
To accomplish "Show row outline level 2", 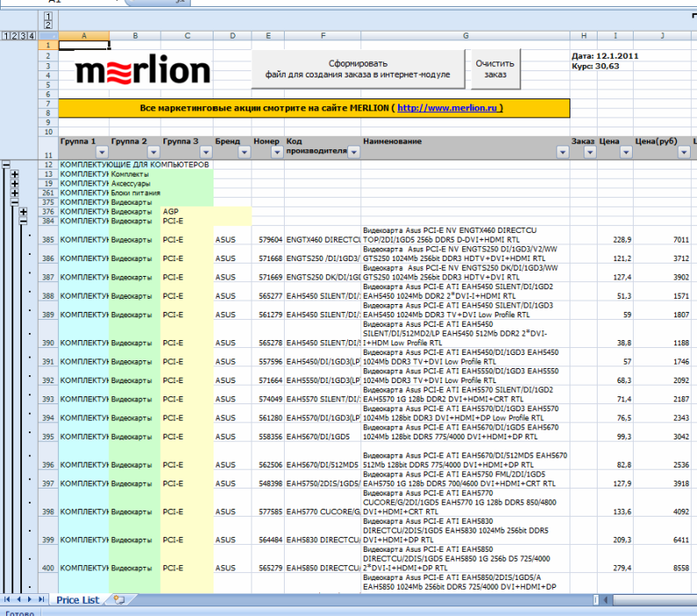I will (x=14, y=36).
